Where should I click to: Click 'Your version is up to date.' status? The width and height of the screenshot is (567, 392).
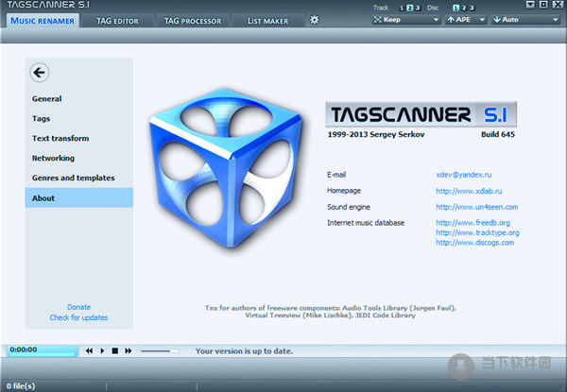point(245,351)
